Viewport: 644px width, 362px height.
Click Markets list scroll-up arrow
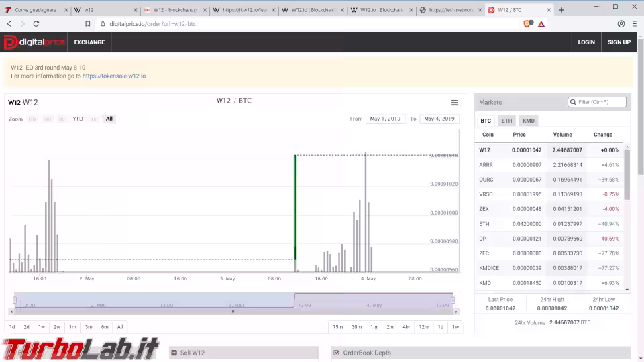(x=627, y=147)
